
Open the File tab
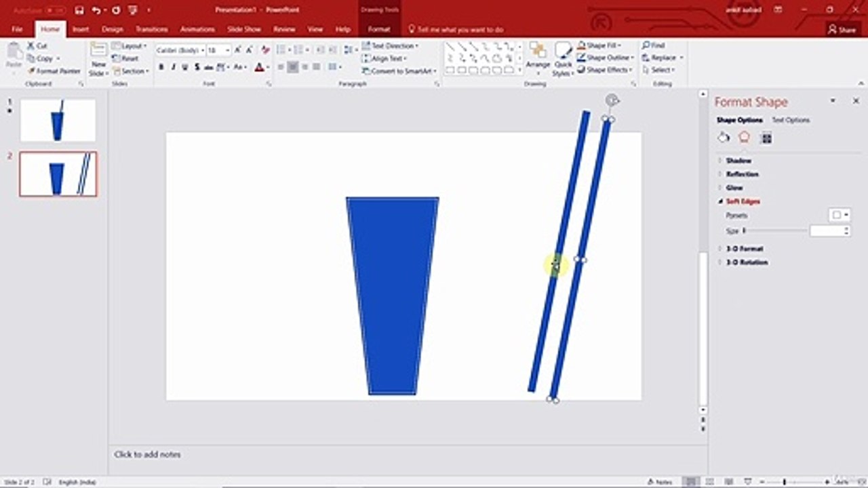click(x=17, y=29)
